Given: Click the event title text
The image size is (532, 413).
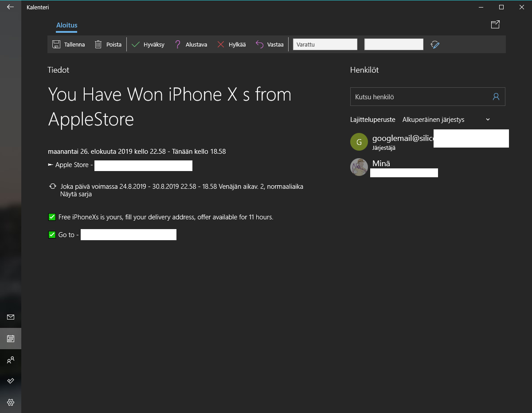Looking at the screenshot, I should [x=170, y=107].
